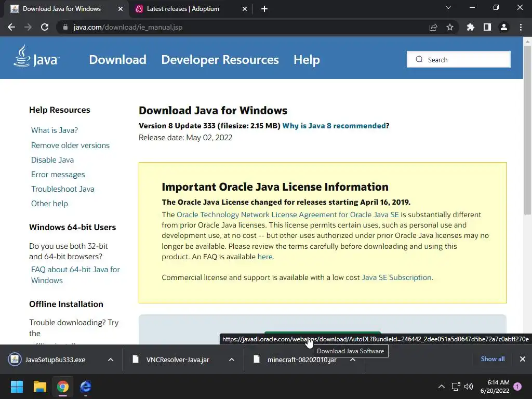This screenshot has width=532, height=399.
Task: Open the Developer Resources menu item
Action: click(220, 60)
